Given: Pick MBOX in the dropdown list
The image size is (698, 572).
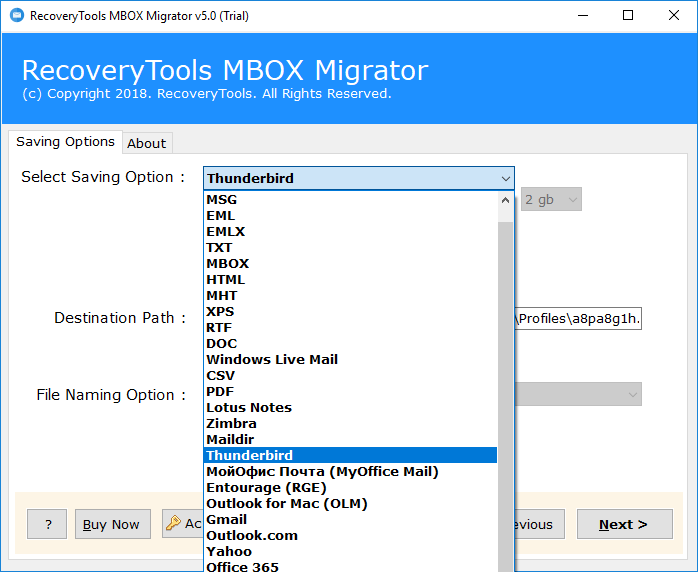Looking at the screenshot, I should coord(350,264).
